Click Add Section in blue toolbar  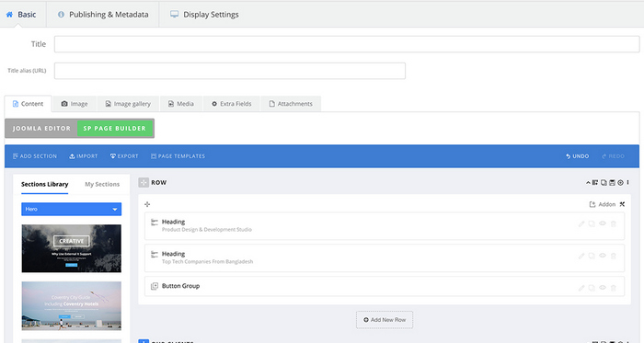point(35,156)
